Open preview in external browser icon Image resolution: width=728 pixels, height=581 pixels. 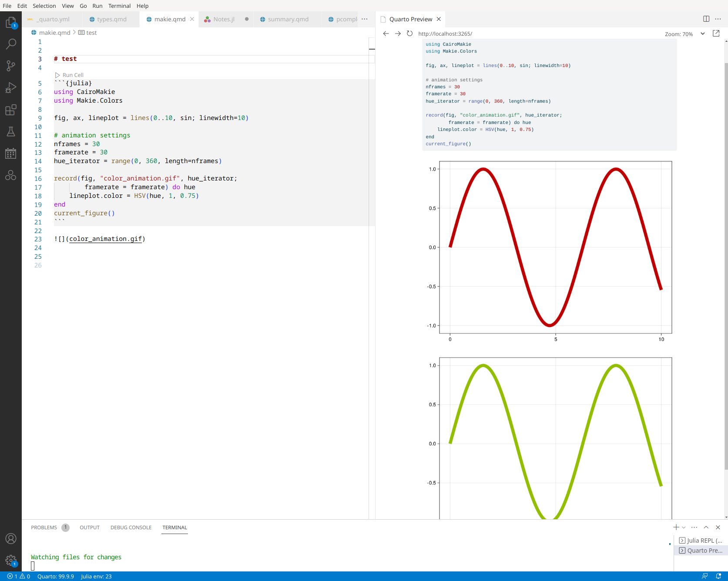(716, 33)
